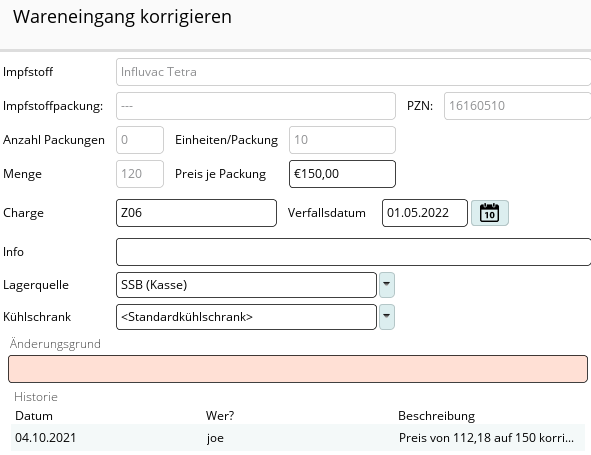The width and height of the screenshot is (591, 455).
Task: Click the Standardkühlschrank combo box
Action: [247, 317]
